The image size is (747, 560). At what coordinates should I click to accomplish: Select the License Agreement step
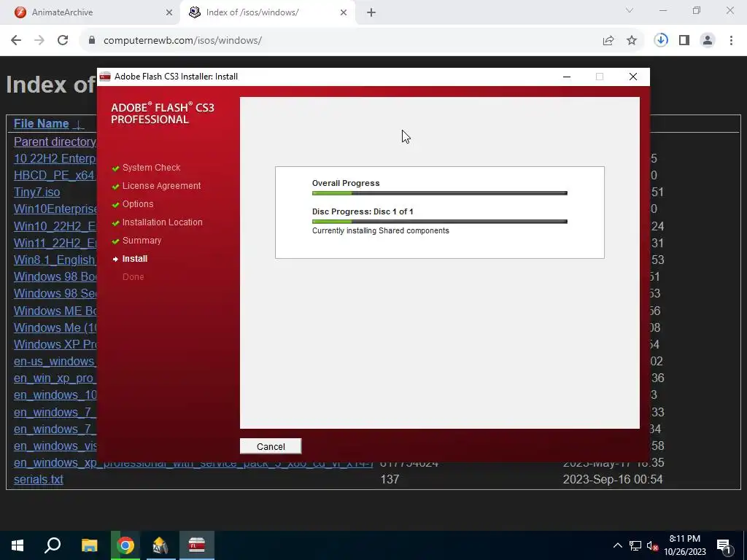coord(161,186)
